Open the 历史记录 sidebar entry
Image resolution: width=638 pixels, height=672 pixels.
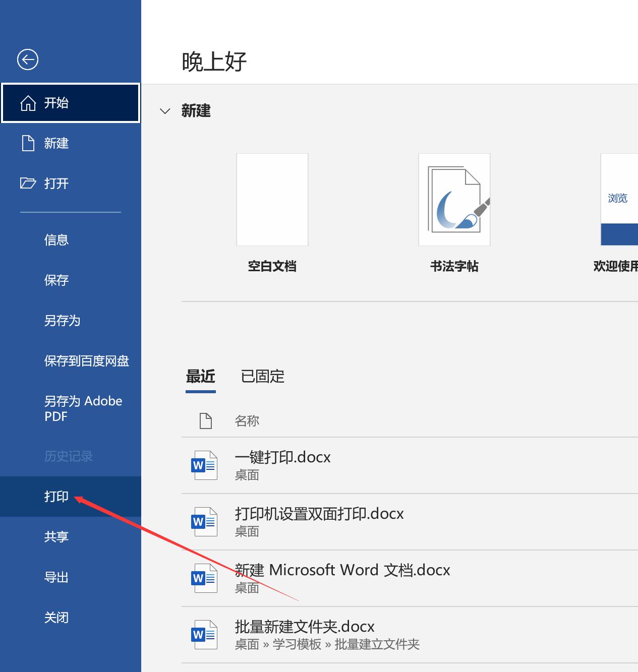68,456
